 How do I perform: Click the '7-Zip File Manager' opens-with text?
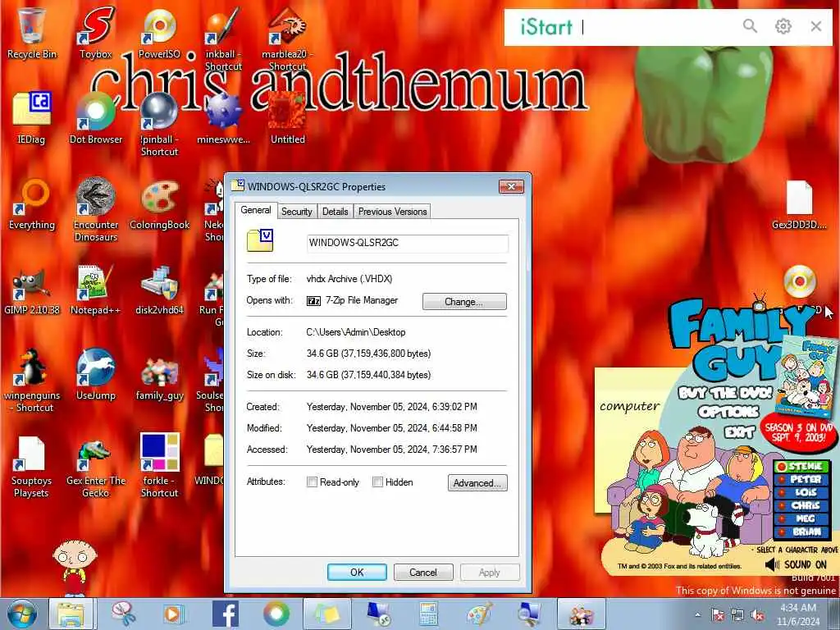[362, 300]
